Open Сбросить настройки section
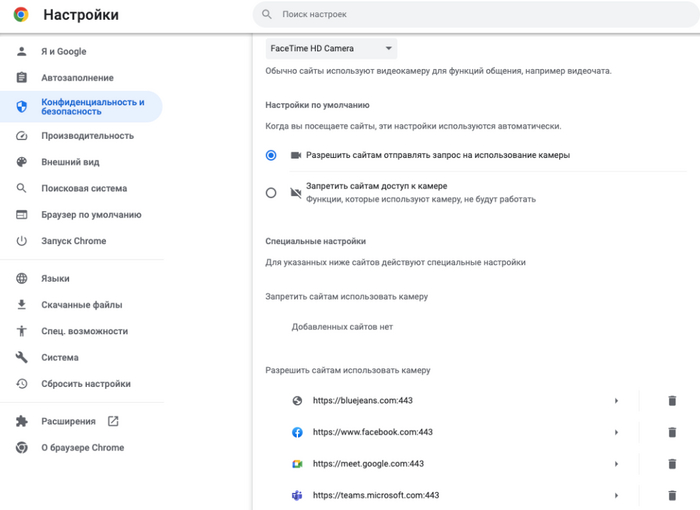 tap(85, 384)
